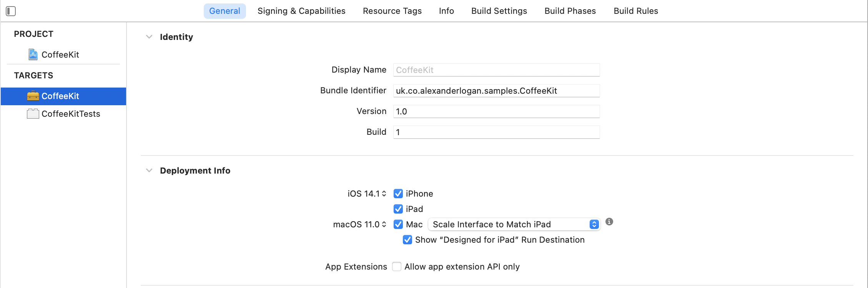Enable Allow app extension API only

pos(397,266)
